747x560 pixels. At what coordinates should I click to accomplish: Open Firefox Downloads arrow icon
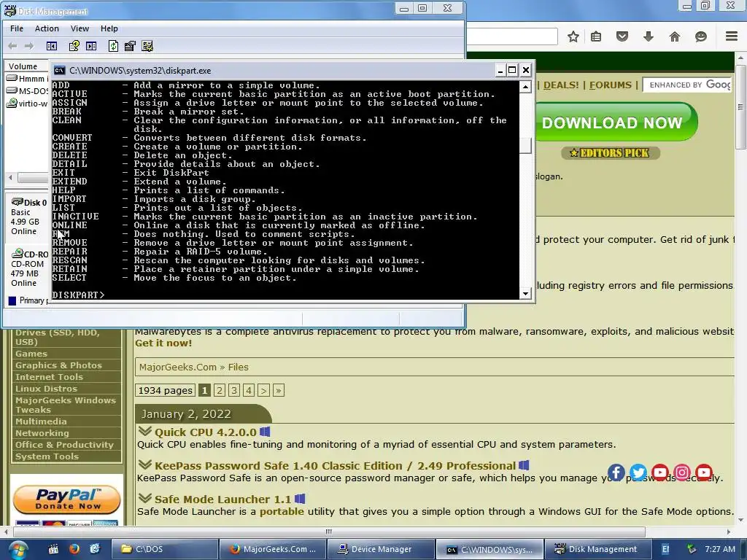[x=649, y=36]
